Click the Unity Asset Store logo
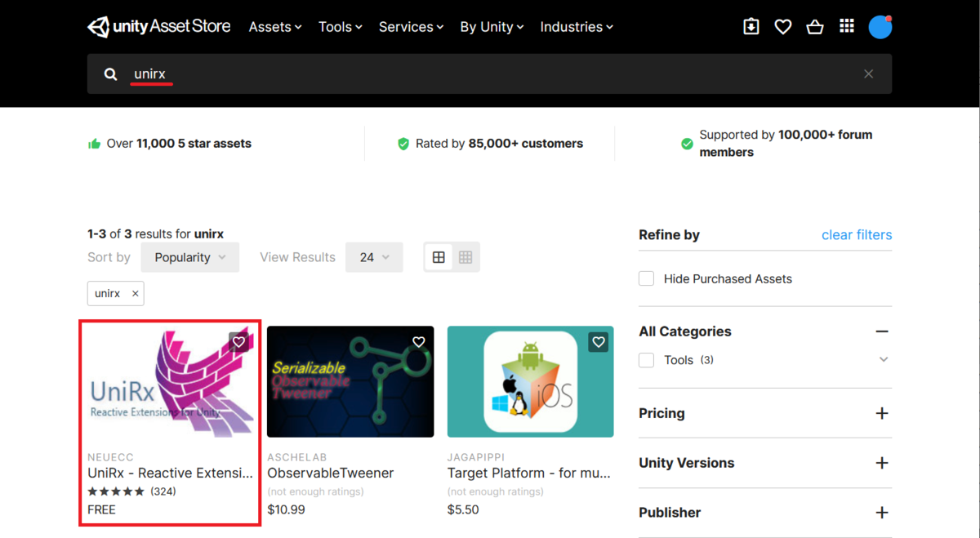 [159, 27]
